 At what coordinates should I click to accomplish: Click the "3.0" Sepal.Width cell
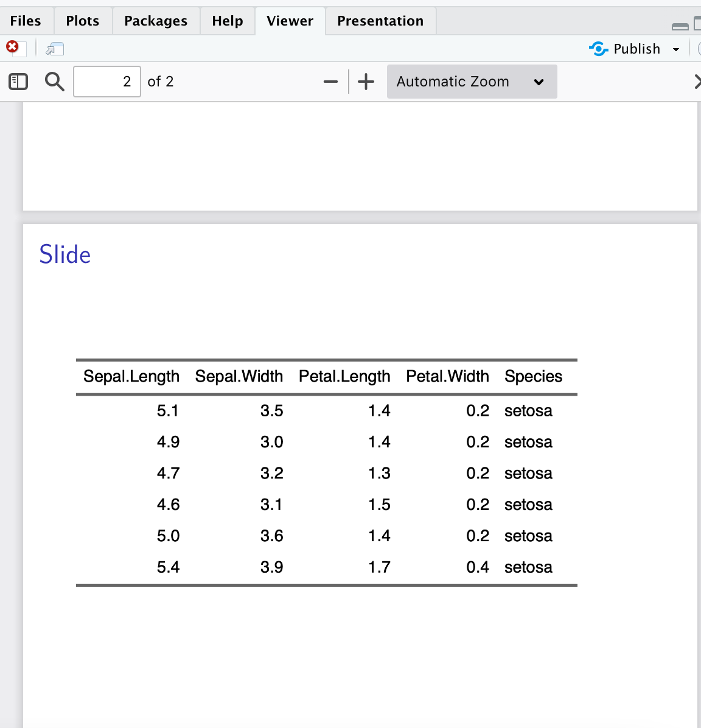coord(271,442)
